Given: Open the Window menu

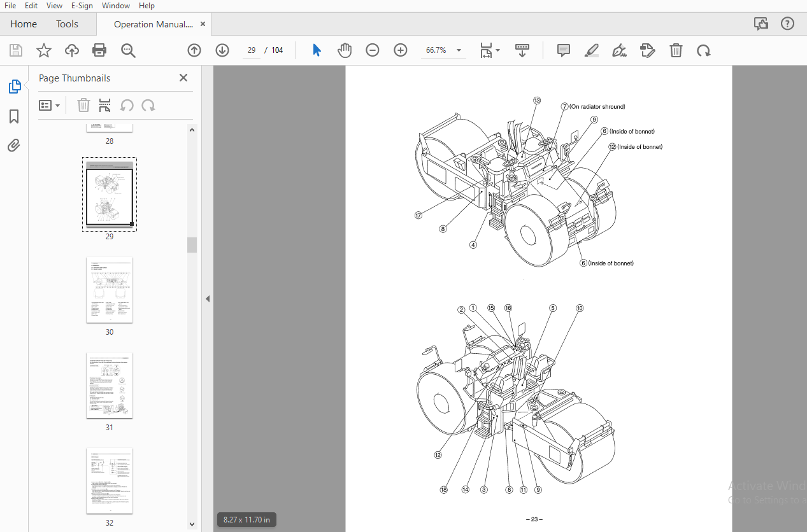Looking at the screenshot, I should (x=116, y=6).
